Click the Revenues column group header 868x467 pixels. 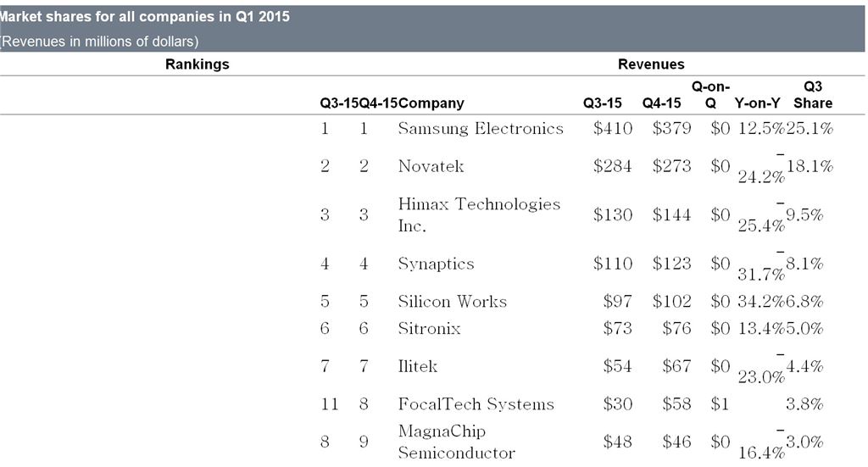651,64
